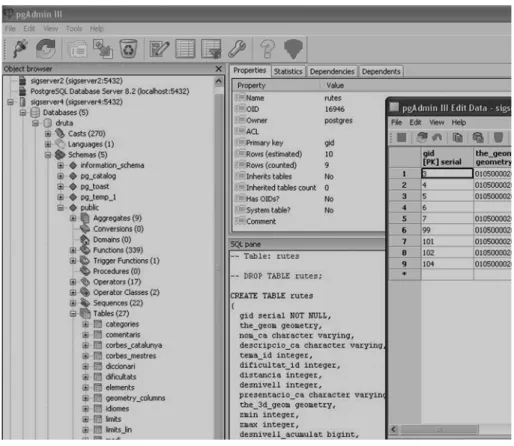The width and height of the screenshot is (514, 446).
Task: Expand the Functions (339) node
Action: [x=73, y=250]
